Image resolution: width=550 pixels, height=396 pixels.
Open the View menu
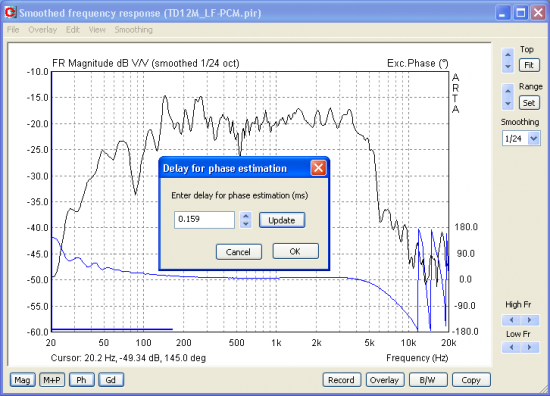[97, 30]
